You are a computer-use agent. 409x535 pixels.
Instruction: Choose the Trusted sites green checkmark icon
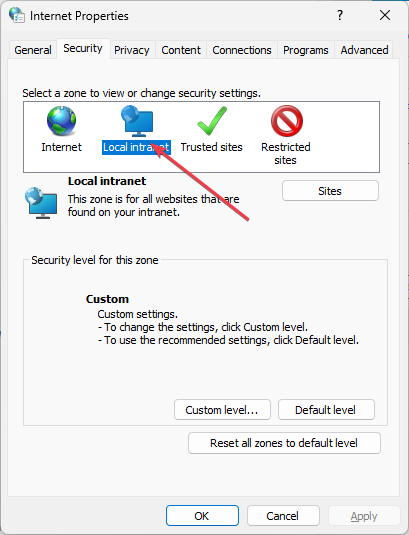[212, 121]
